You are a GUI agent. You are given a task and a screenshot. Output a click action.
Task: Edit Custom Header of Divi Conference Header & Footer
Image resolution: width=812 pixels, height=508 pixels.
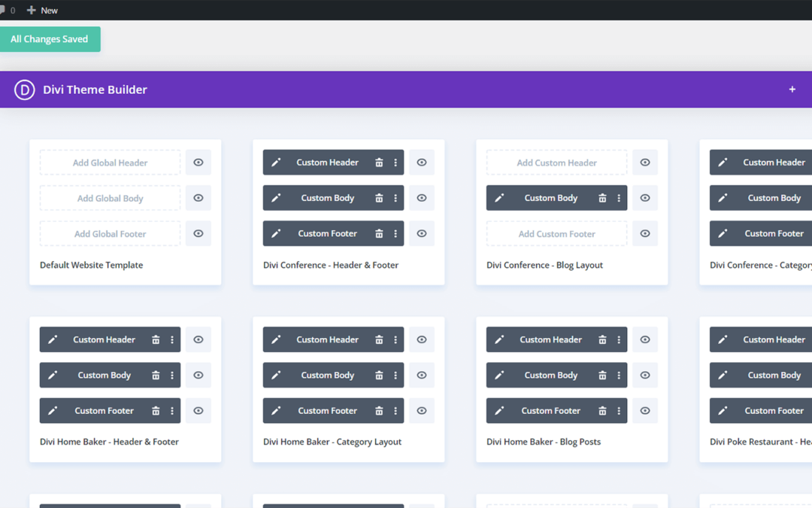click(276, 163)
